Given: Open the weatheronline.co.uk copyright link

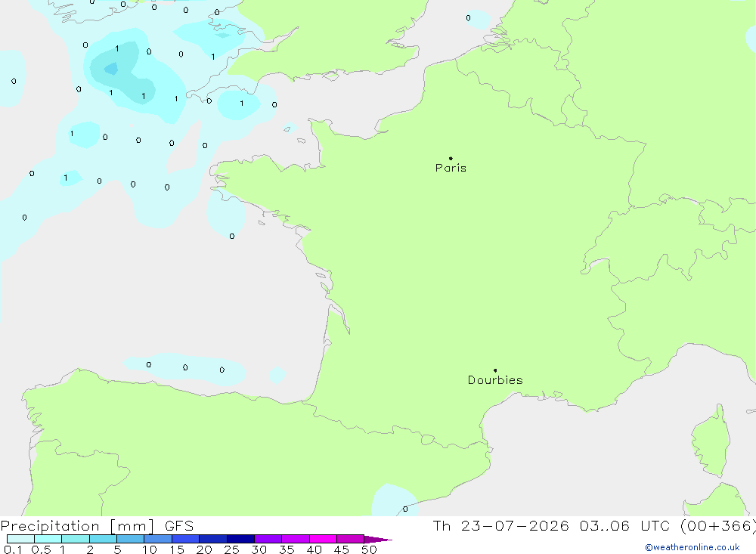Looking at the screenshot, I should click(692, 547).
